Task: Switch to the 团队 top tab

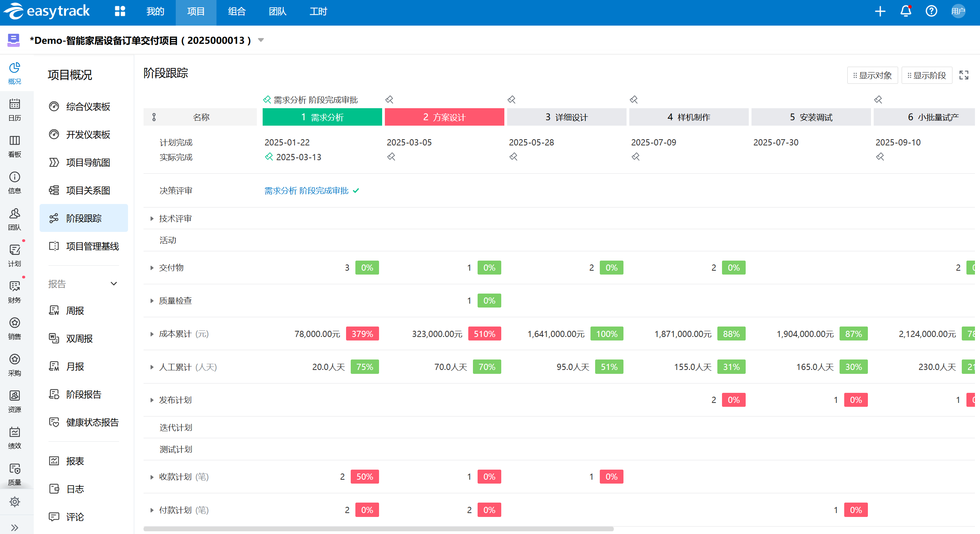Action: click(x=277, y=12)
